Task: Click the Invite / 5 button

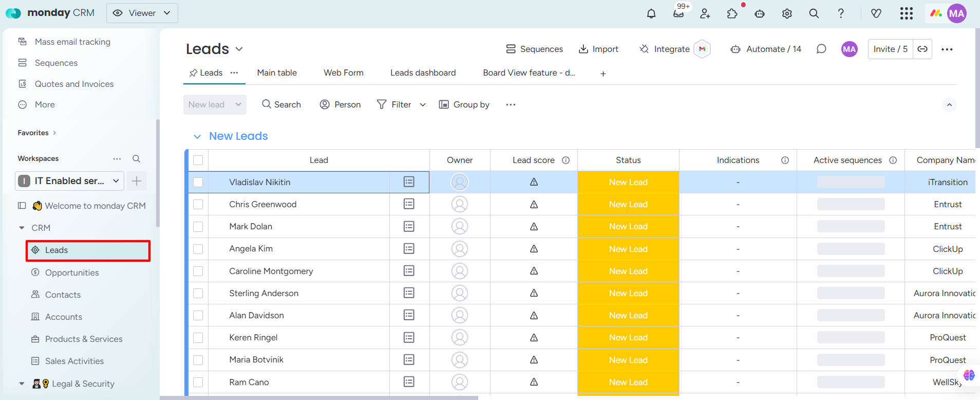Action: pyautogui.click(x=891, y=49)
